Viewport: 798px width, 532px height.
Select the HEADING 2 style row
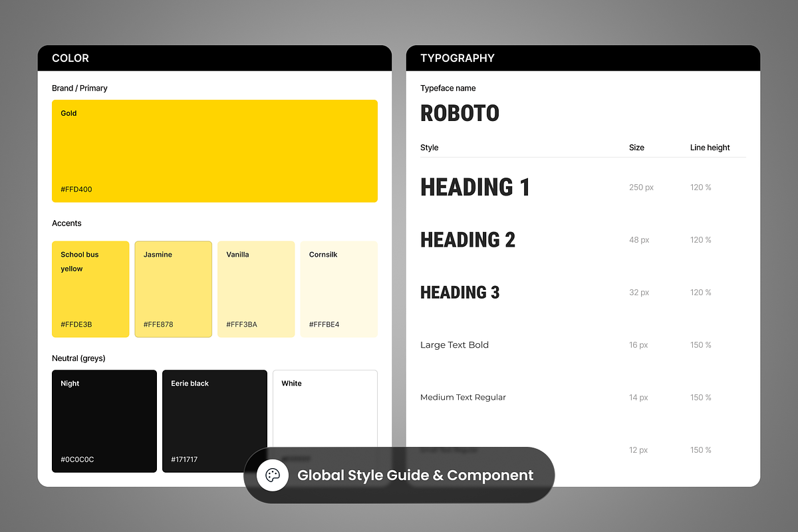[x=583, y=240]
